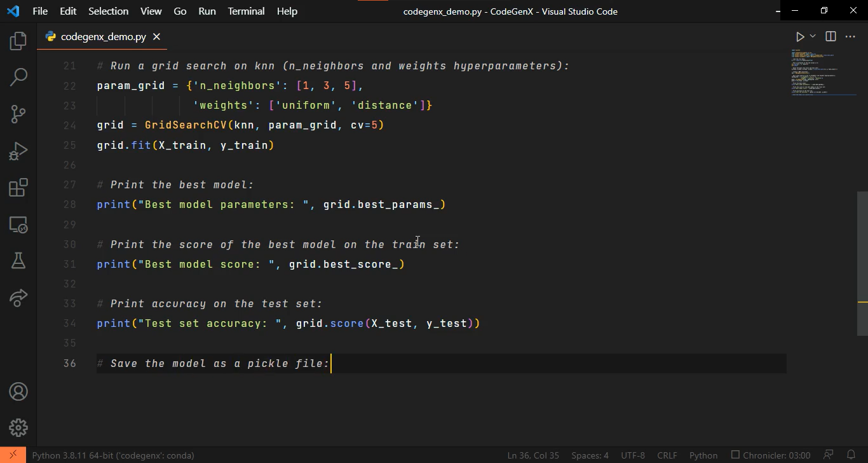The image size is (868, 463).
Task: Run the Python file with play button
Action: pos(800,37)
